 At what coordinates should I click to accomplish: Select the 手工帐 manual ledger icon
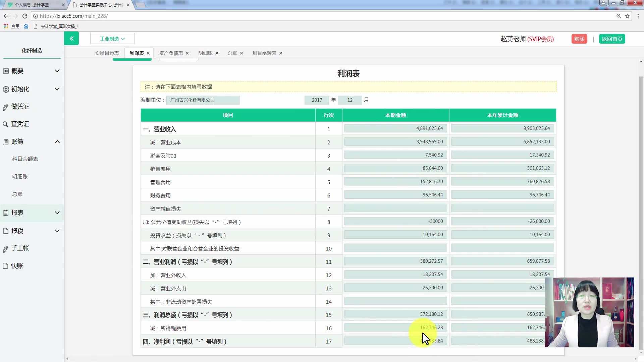tap(5, 248)
